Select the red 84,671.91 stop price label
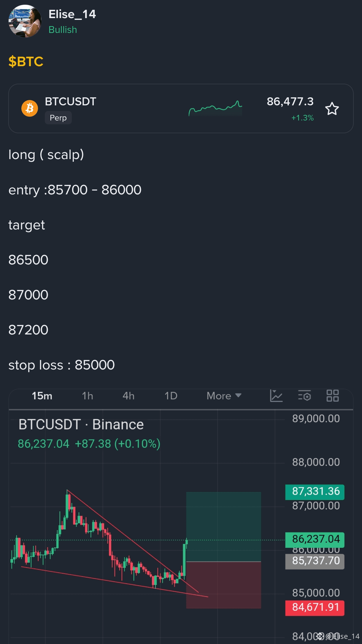 [x=315, y=607]
